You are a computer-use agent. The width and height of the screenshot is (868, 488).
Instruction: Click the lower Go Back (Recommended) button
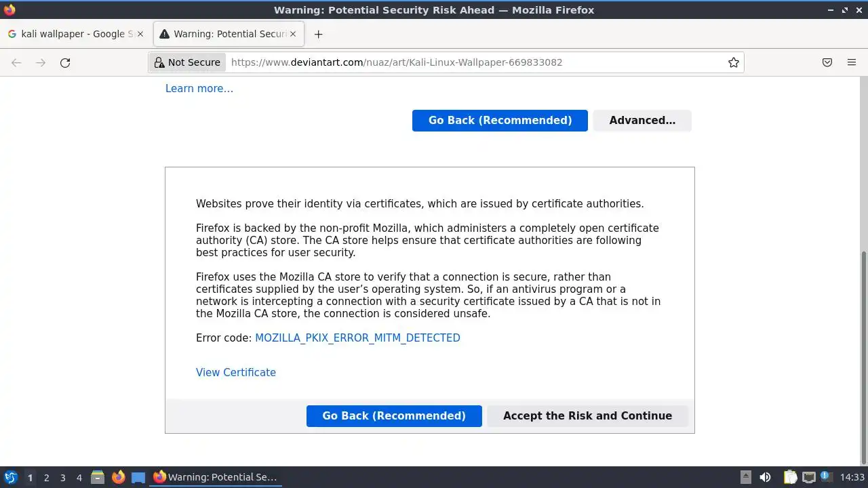[394, 415]
